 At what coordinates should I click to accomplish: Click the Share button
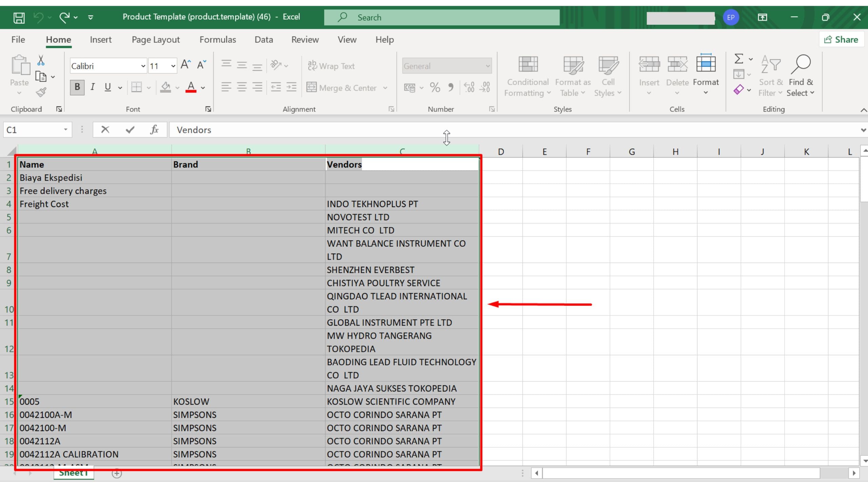(x=841, y=40)
